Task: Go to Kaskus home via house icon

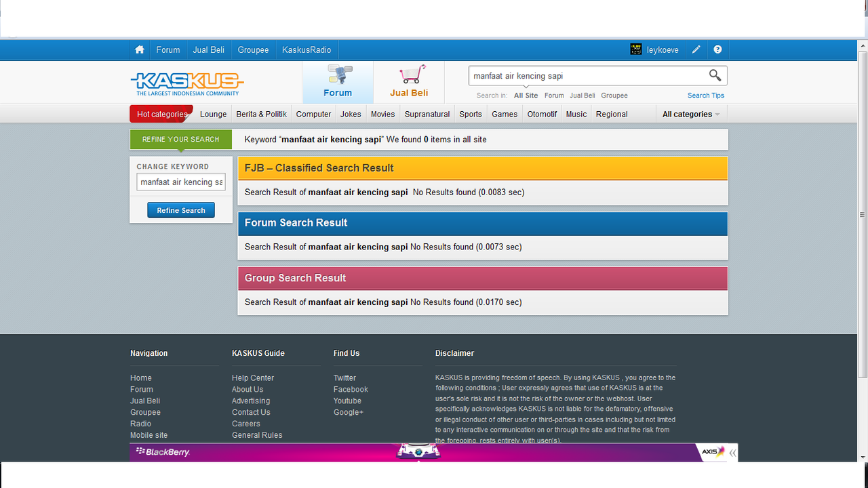Action: (x=140, y=49)
